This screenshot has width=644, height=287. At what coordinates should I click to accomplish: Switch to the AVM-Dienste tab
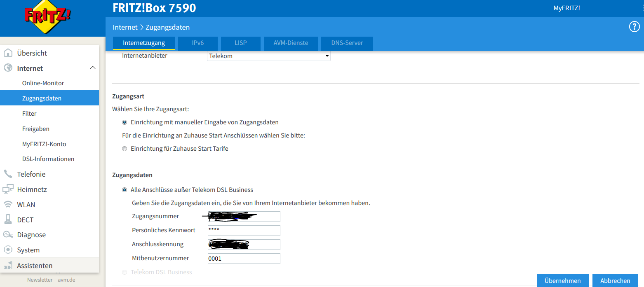291,43
